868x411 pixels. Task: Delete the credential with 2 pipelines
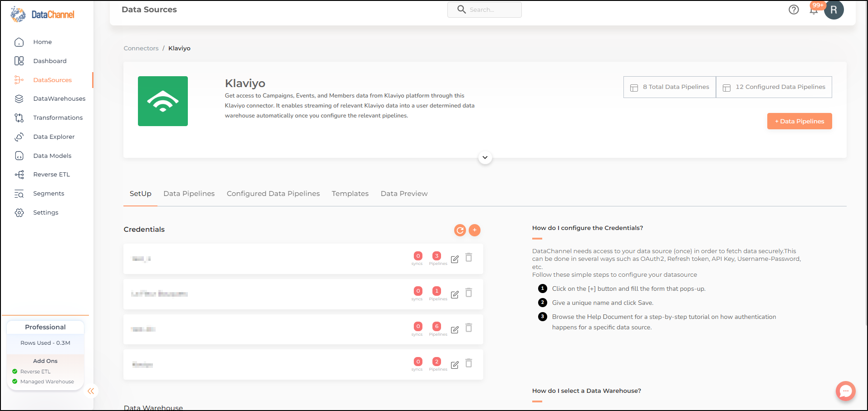pyautogui.click(x=469, y=363)
